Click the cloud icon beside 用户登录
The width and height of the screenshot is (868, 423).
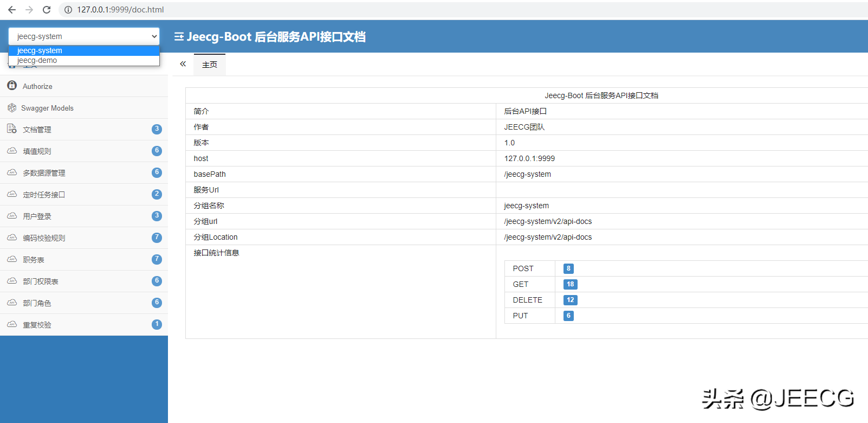(x=12, y=216)
